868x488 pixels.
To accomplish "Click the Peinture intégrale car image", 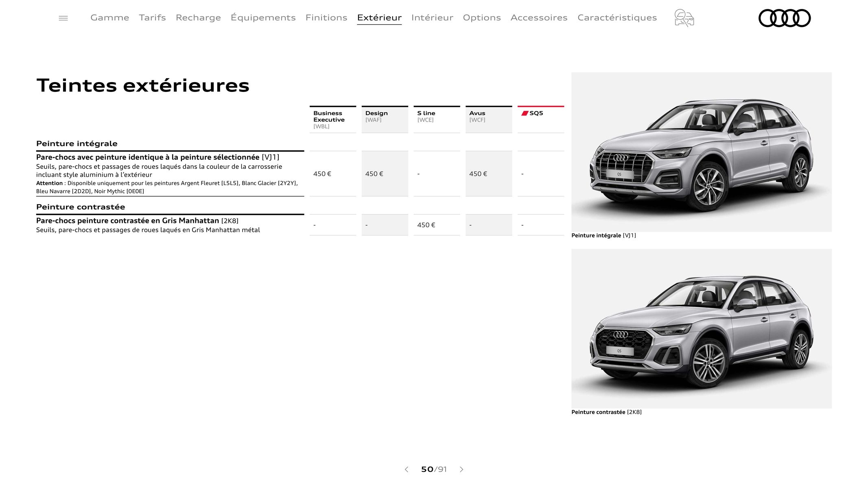I will [x=701, y=152].
